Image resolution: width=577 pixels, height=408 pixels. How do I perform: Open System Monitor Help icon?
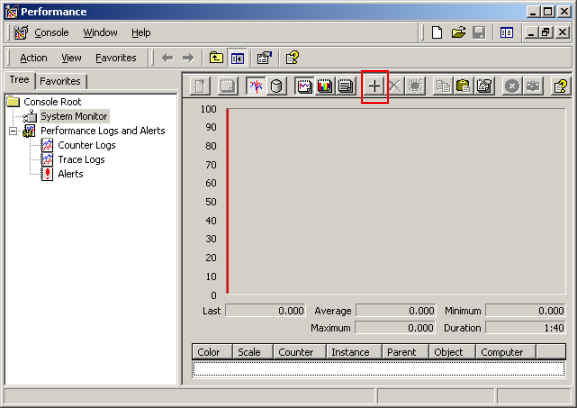(x=560, y=86)
